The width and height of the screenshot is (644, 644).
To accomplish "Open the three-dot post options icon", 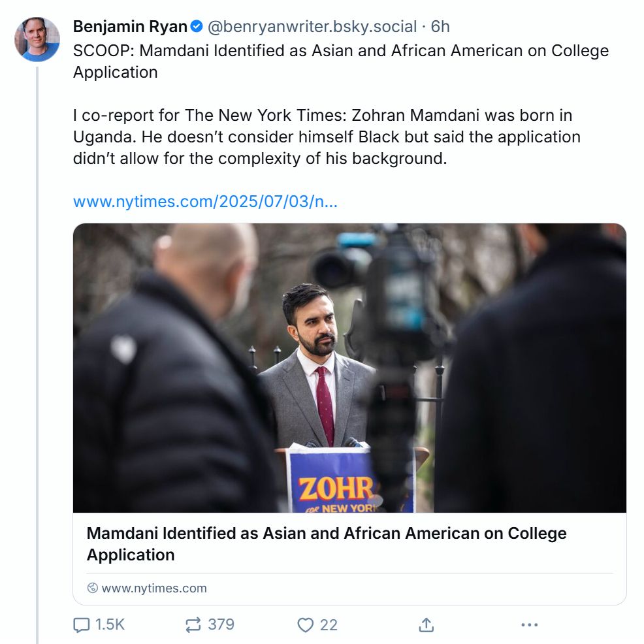I will 529,625.
